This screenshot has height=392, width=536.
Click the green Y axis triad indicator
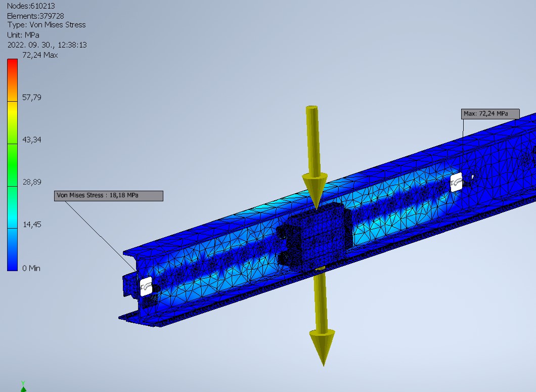click(23, 386)
